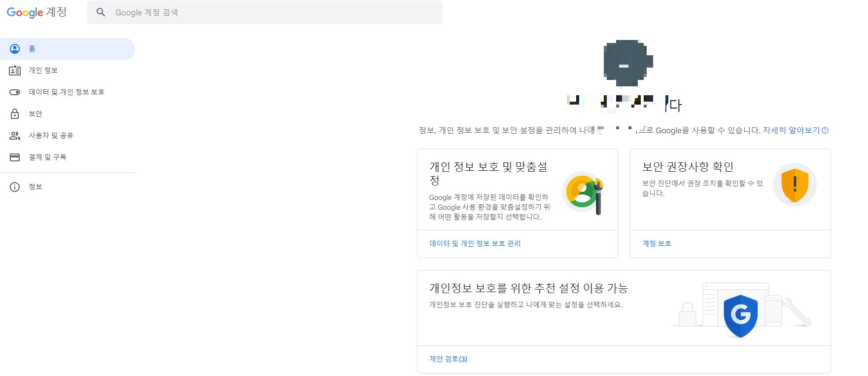
Task: Click the Google 계정 logo
Action: tap(37, 12)
